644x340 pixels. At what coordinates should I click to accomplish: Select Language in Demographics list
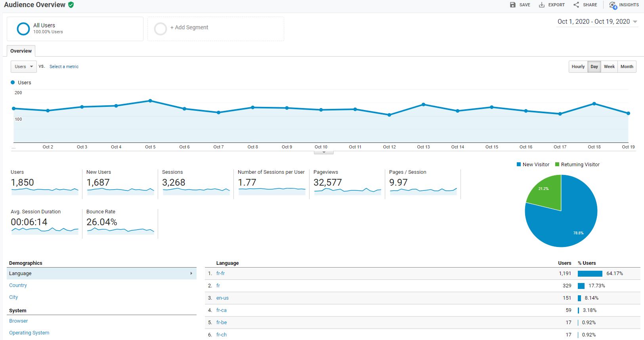20,274
